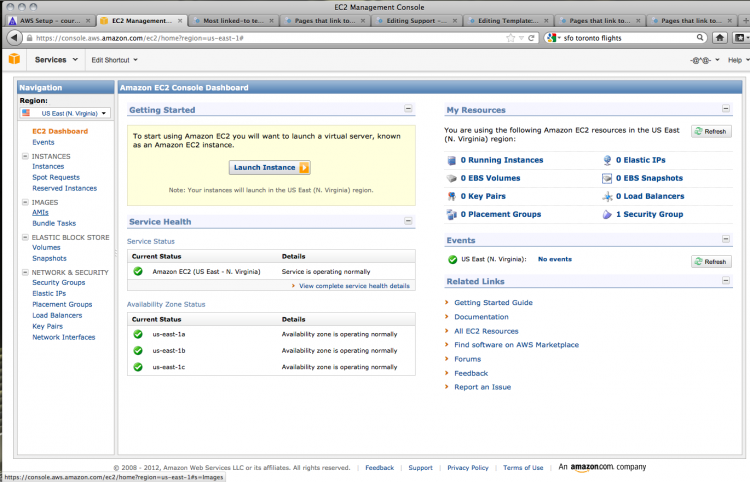The width and height of the screenshot is (750, 482).
Task: Open Network Interfaces in navigation
Action: (64, 337)
